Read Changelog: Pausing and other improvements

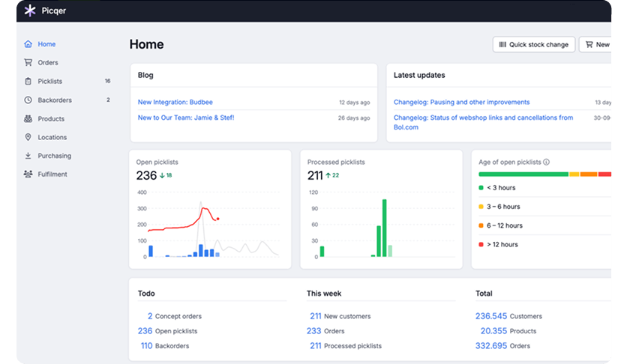click(461, 102)
